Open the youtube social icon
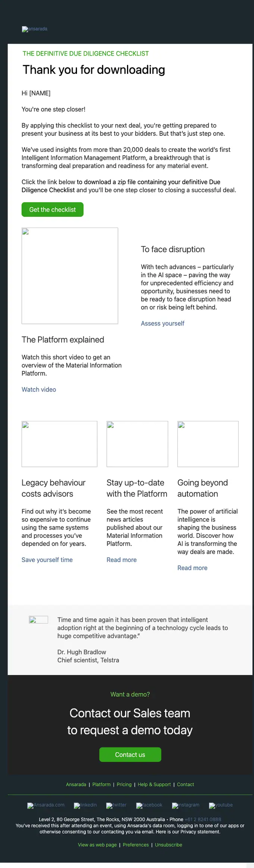The image size is (254, 868). pyautogui.click(x=221, y=805)
